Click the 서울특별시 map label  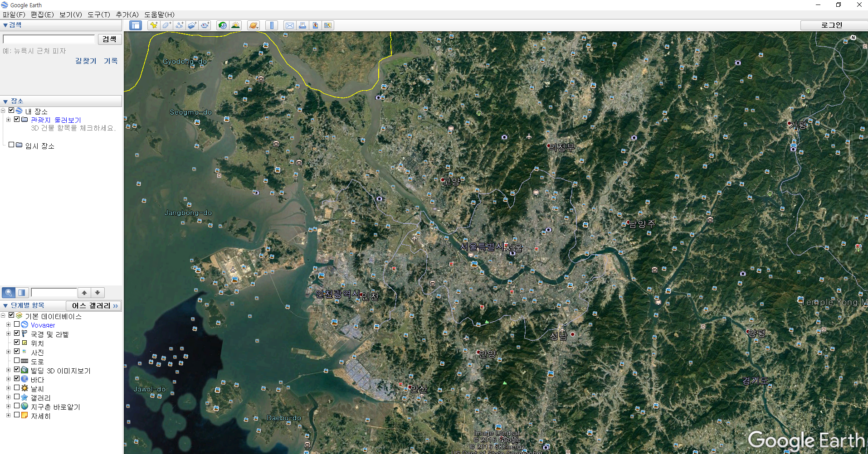tap(482, 247)
